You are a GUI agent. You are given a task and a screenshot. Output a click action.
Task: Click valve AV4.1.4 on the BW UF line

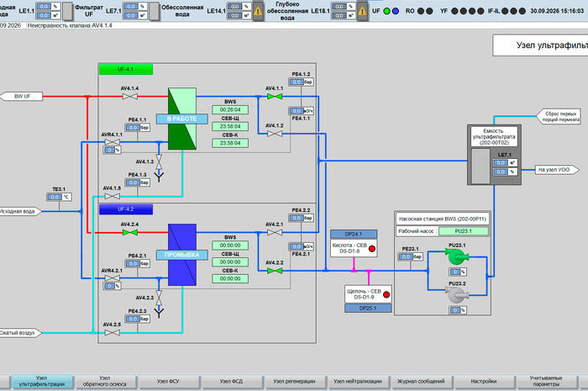[x=129, y=97]
